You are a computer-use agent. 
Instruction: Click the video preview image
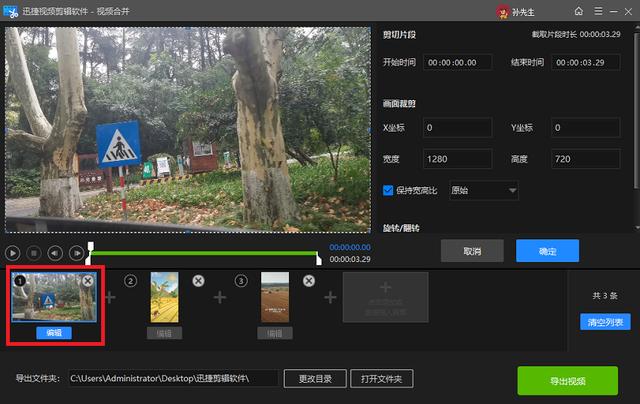(188, 130)
